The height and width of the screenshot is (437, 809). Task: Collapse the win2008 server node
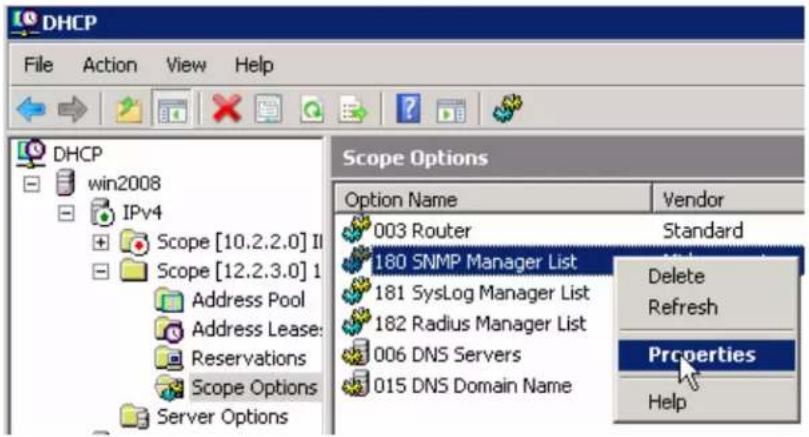31,184
